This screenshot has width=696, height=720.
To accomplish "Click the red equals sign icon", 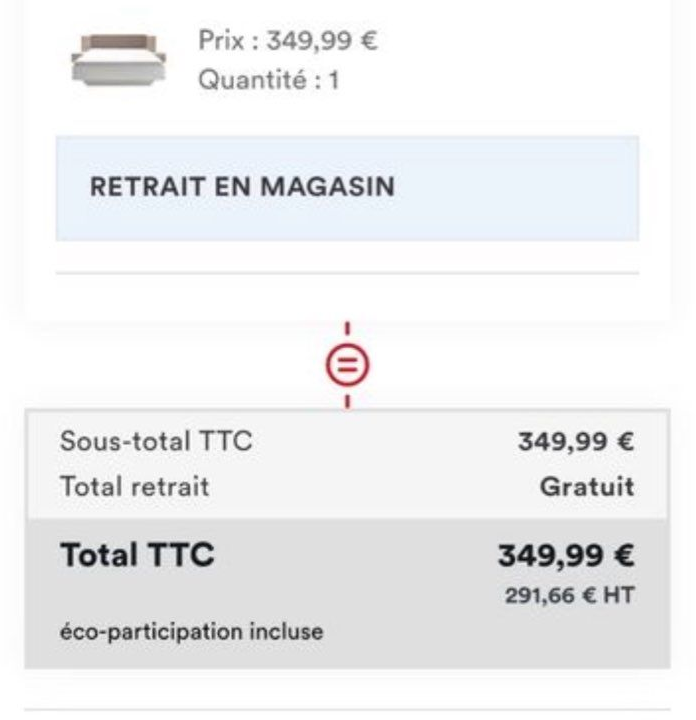I will click(347, 366).
